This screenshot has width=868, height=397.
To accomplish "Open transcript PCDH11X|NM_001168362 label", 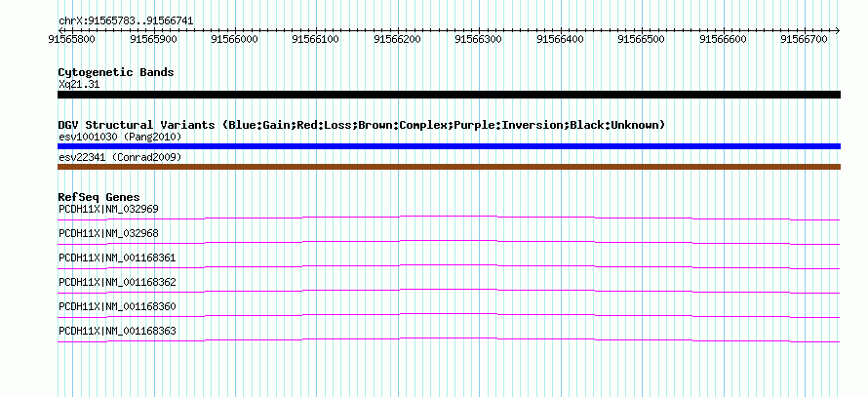I will [x=117, y=282].
